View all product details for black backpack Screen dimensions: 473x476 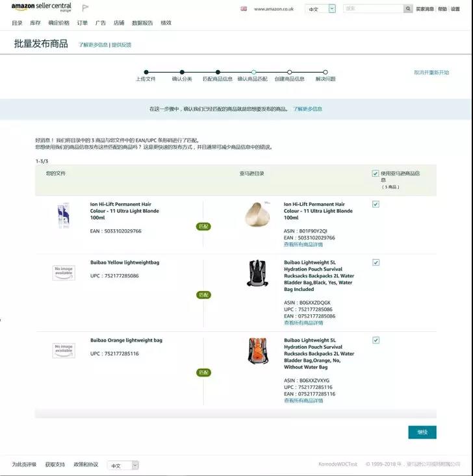coord(303,323)
